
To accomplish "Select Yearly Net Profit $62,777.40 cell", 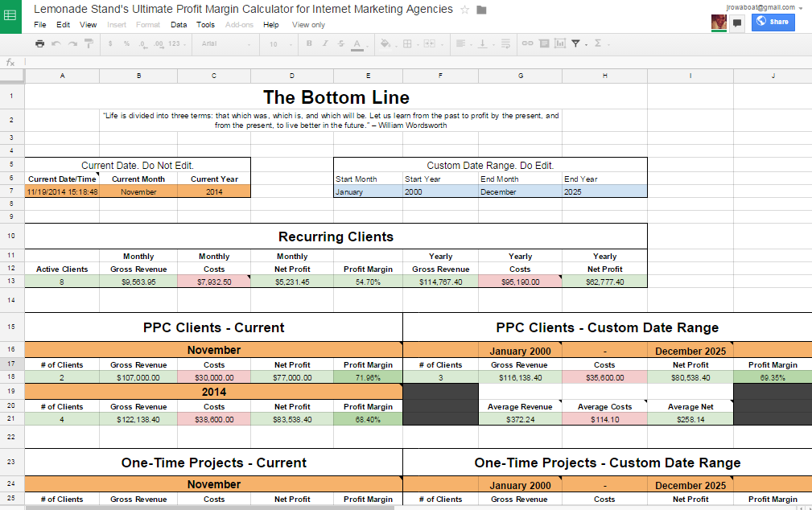I will point(605,282).
